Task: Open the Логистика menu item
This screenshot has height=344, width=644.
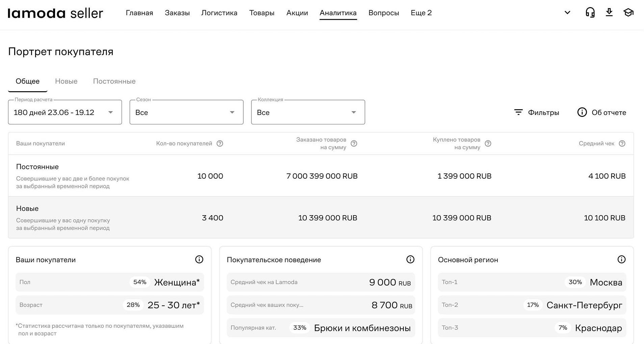Action: point(219,13)
